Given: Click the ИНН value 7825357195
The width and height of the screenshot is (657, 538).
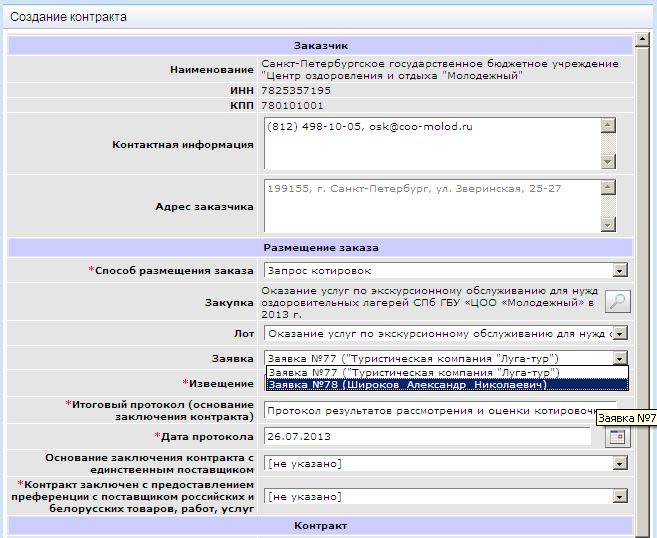Looking at the screenshot, I should click(296, 91).
